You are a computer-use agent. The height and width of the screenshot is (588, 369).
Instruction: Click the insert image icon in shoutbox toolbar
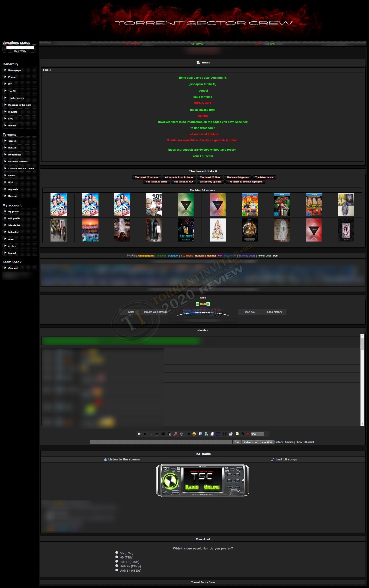[200, 434]
